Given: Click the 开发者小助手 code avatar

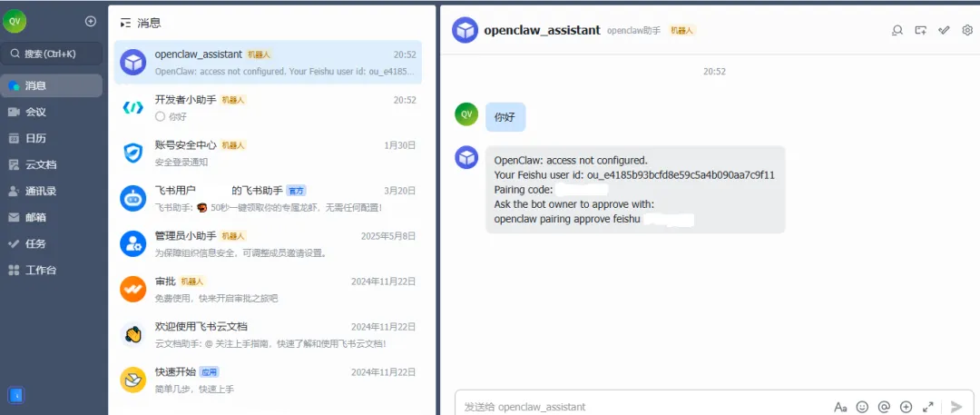Looking at the screenshot, I should pos(133,108).
